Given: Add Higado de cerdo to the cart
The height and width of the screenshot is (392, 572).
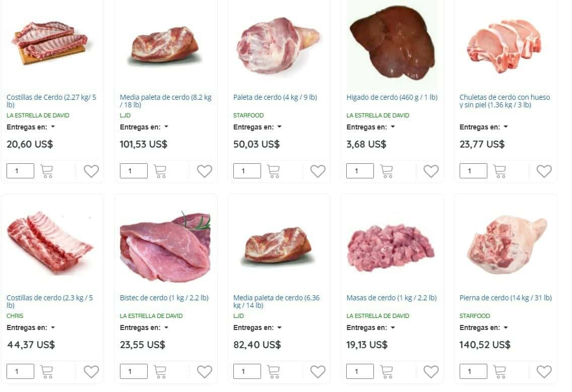Looking at the screenshot, I should tap(387, 171).
